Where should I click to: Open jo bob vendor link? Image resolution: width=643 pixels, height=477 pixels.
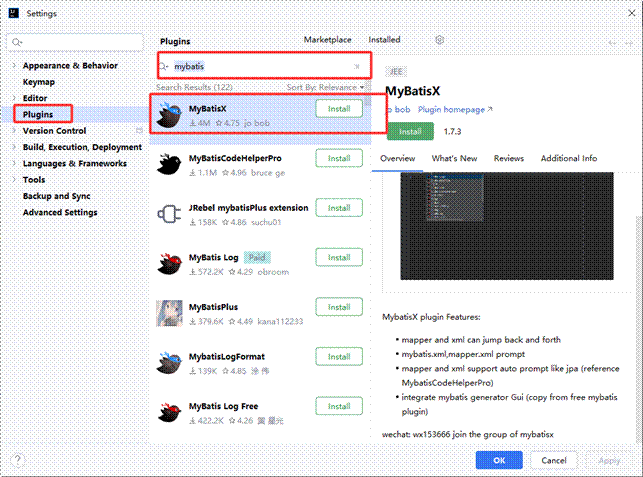coord(398,110)
